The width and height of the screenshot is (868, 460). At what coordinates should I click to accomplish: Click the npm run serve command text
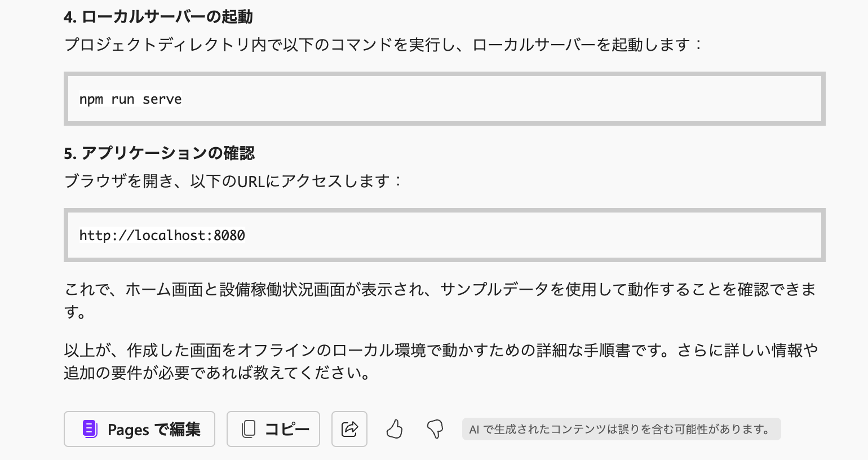coord(130,99)
